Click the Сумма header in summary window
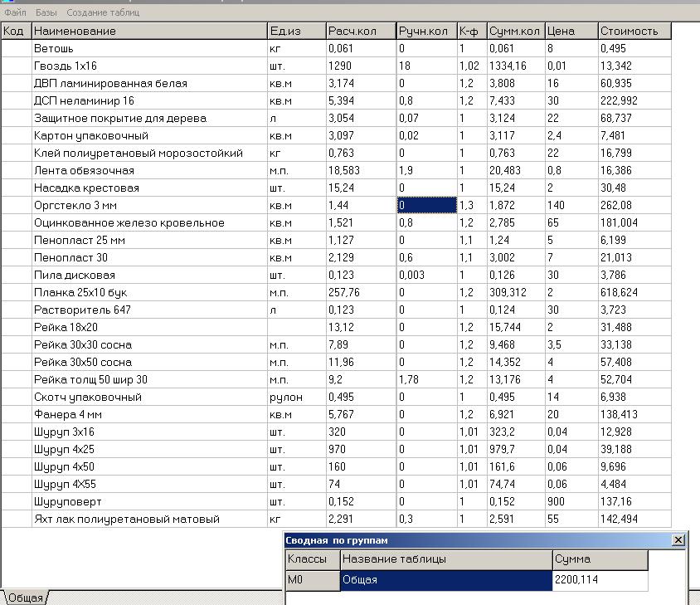This screenshot has width=700, height=605. tap(600, 559)
